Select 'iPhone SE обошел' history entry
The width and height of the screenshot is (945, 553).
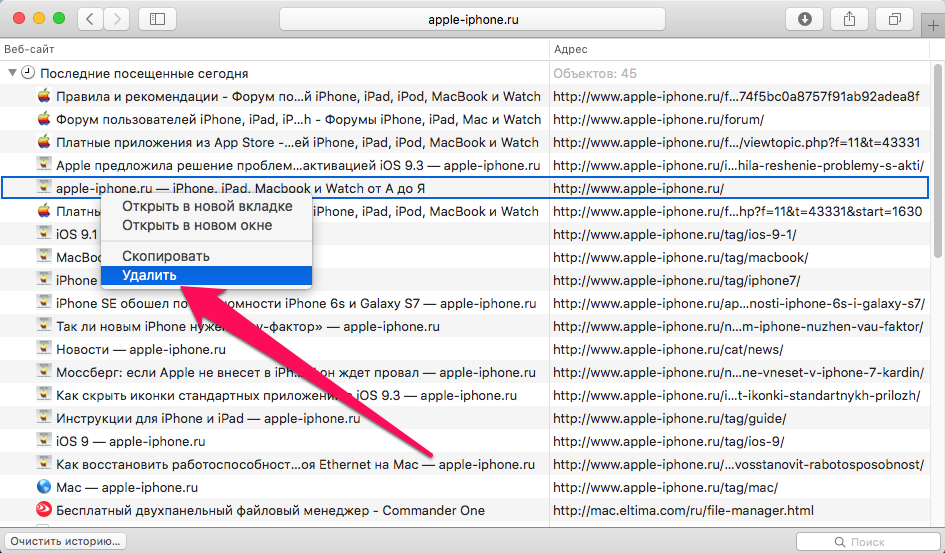[x=296, y=304]
